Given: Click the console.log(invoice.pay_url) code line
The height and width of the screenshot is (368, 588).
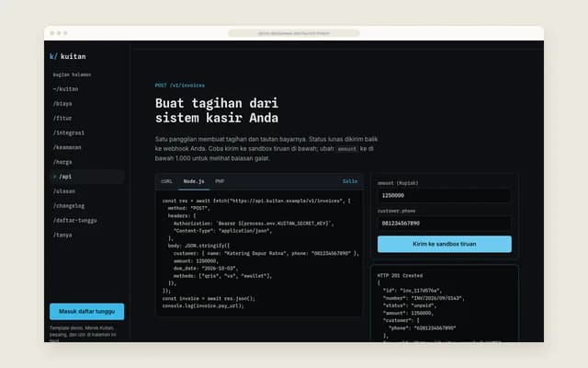Looking at the screenshot, I should tap(203, 306).
